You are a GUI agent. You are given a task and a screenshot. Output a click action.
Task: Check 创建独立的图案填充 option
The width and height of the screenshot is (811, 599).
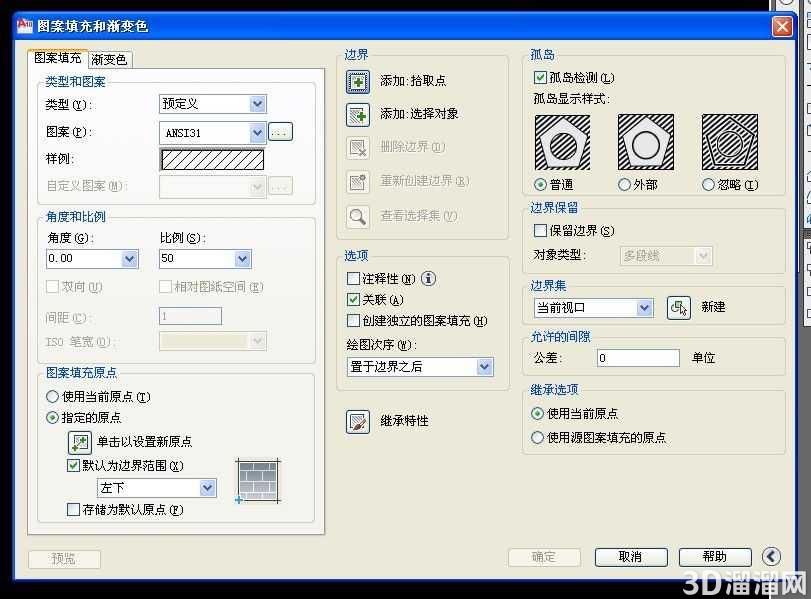coord(353,321)
